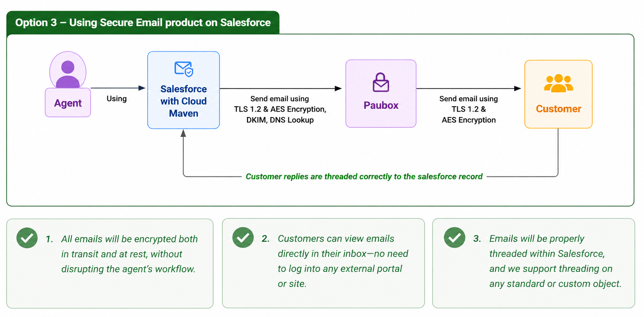
Task: Select the orange "Customer" label
Action: pyautogui.click(x=558, y=109)
